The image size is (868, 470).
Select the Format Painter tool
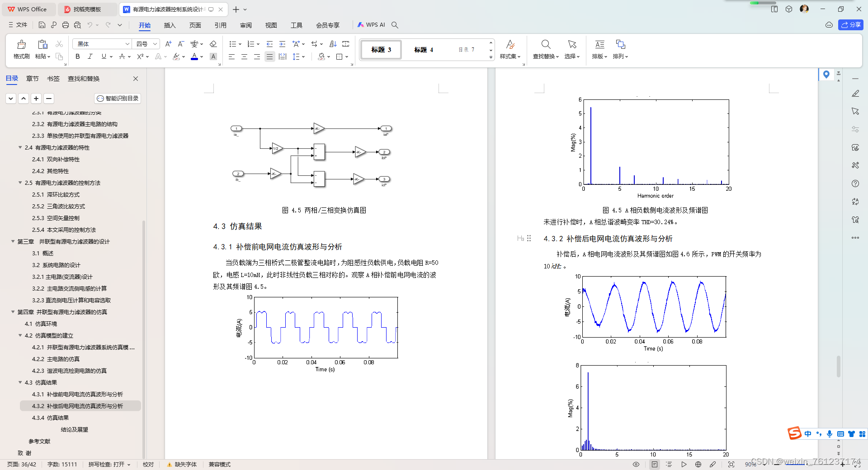[x=21, y=50]
